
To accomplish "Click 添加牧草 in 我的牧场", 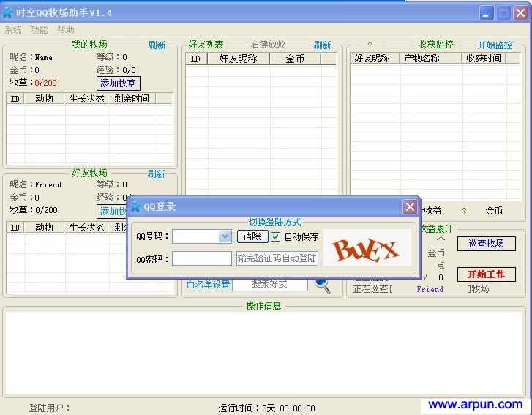I will click(x=118, y=83).
